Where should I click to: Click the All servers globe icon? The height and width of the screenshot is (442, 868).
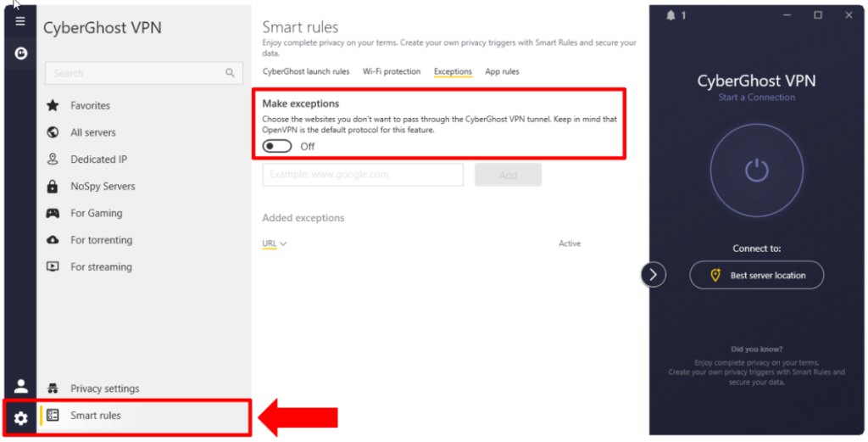(x=53, y=132)
